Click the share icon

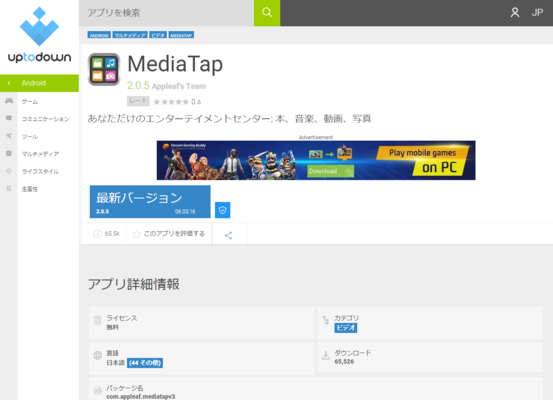229,235
